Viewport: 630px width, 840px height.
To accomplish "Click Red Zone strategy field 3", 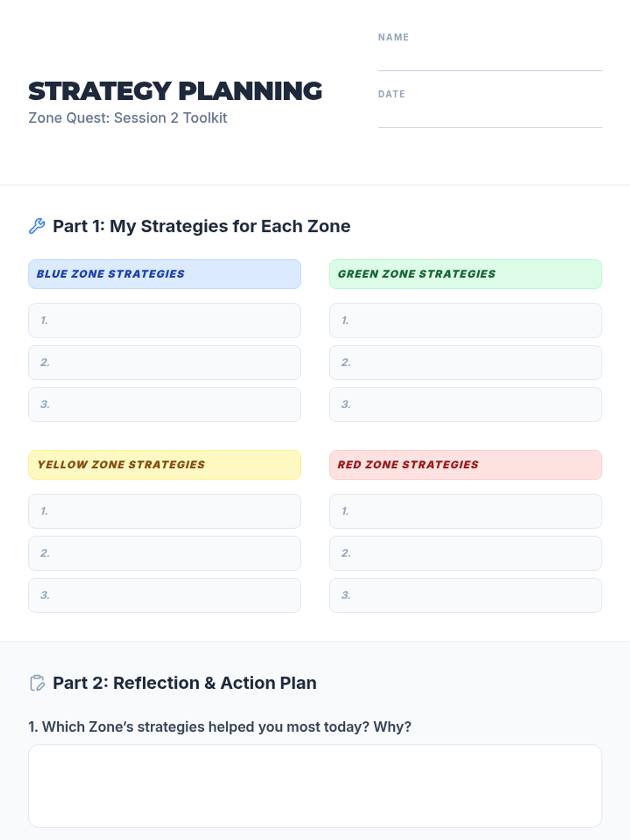I will click(465, 595).
